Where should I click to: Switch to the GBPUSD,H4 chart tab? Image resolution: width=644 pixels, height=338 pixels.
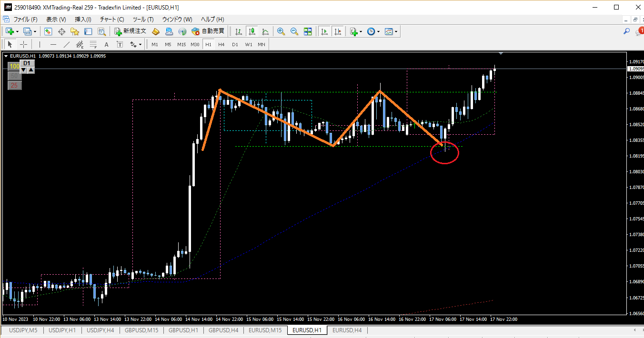tap(223, 330)
